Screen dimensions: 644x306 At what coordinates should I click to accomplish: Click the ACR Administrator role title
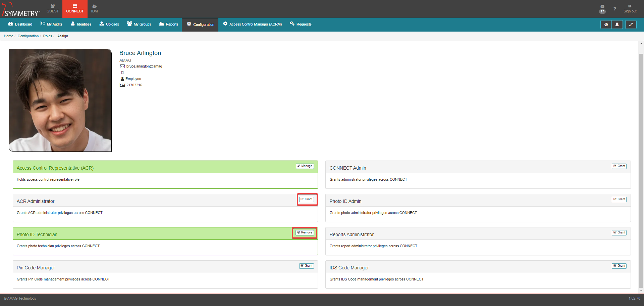tap(36, 201)
